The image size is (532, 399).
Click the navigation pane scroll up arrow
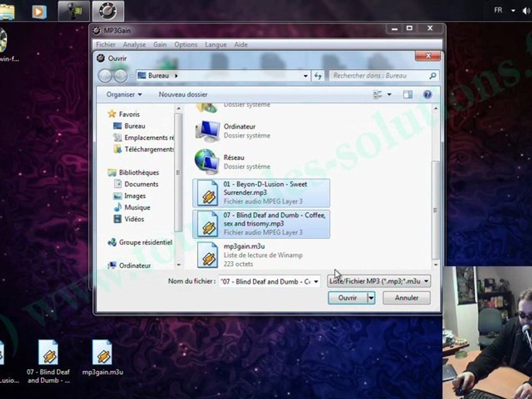[x=178, y=109]
